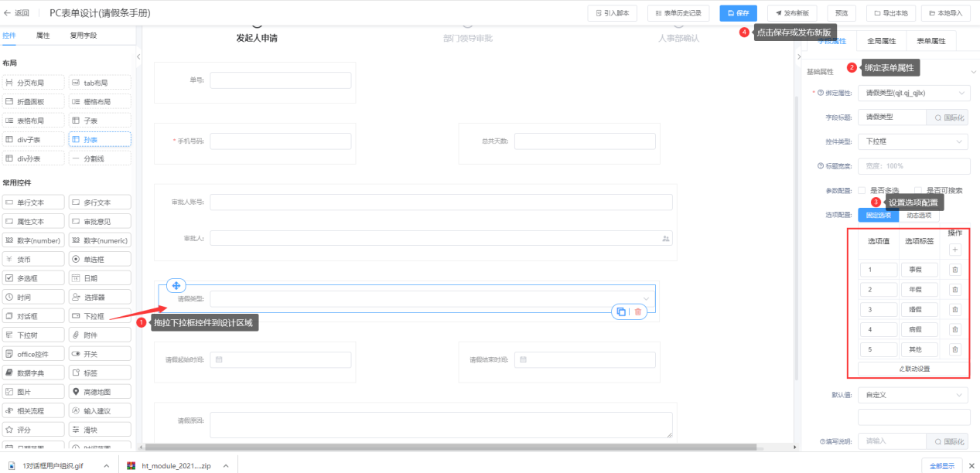
Task: Select the 数据字典 control
Action: pos(33,373)
